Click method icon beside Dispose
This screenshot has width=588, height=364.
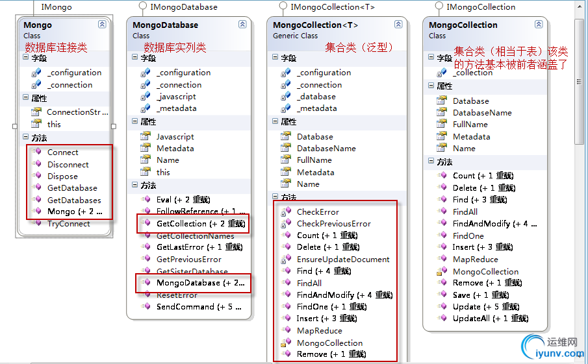coord(37,176)
